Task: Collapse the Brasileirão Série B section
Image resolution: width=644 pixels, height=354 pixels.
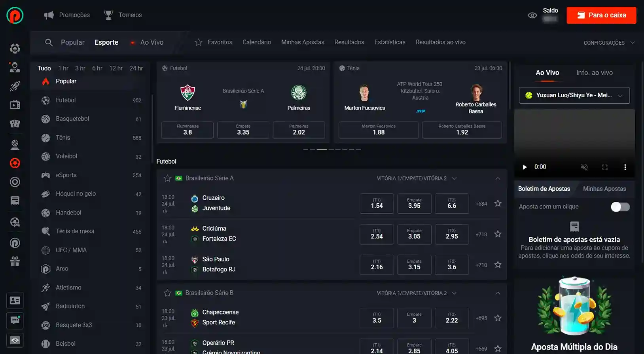Action: pyautogui.click(x=498, y=293)
